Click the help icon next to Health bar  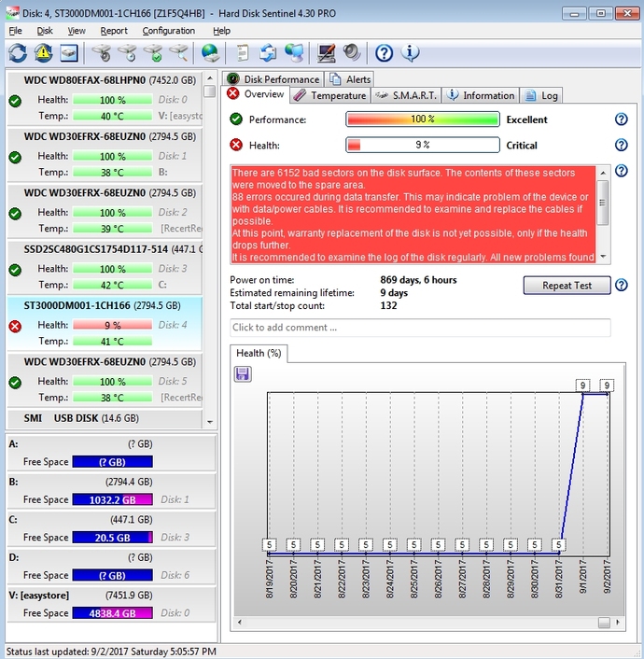(621, 145)
